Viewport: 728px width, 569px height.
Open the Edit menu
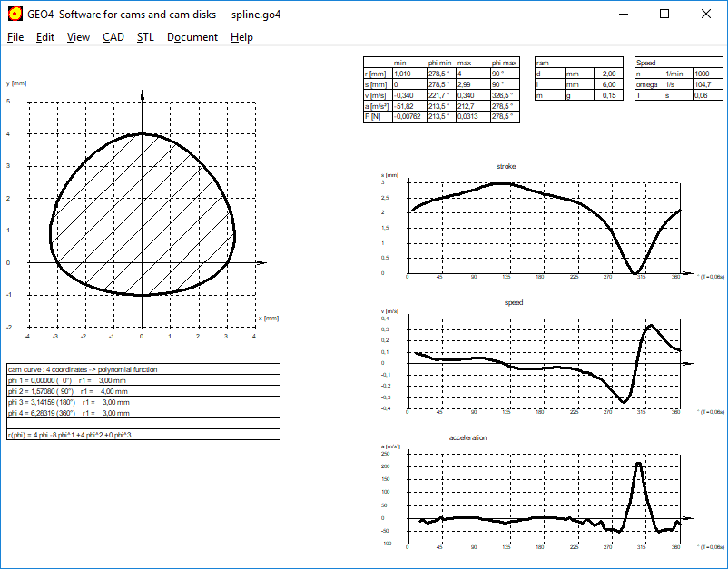point(45,37)
